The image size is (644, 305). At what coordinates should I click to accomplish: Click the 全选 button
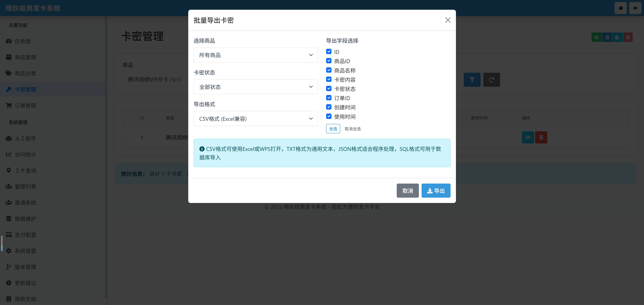[333, 129]
